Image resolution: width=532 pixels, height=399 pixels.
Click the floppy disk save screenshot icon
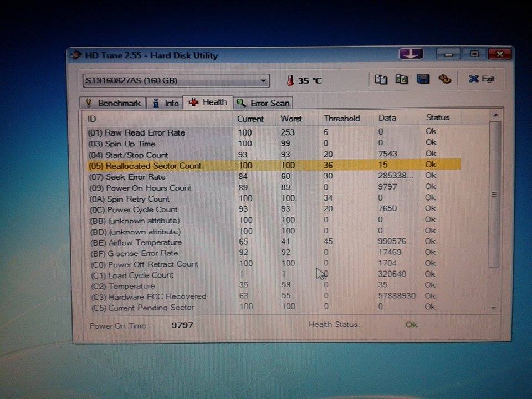click(423, 79)
